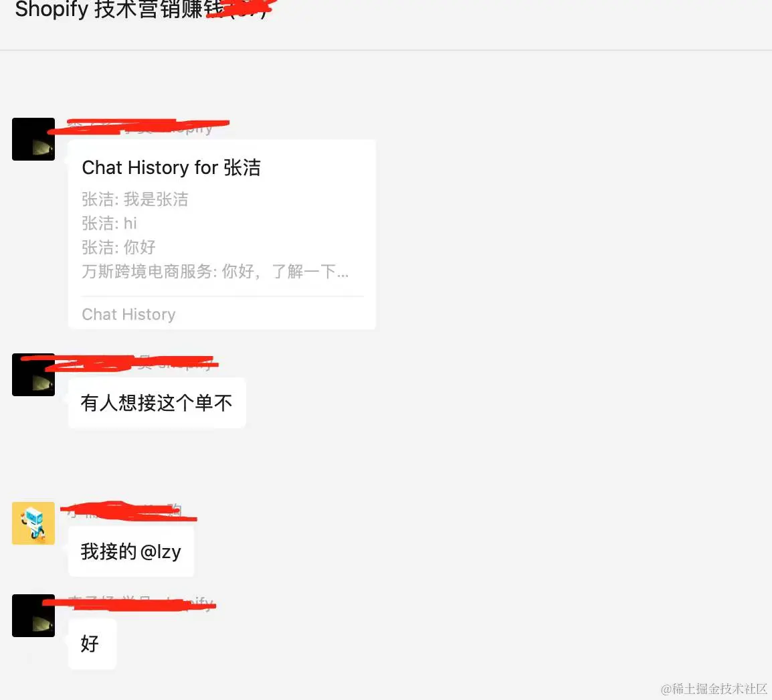Click the dark avatar beside the '好' message
Screen dimensions: 772x700
click(33, 615)
